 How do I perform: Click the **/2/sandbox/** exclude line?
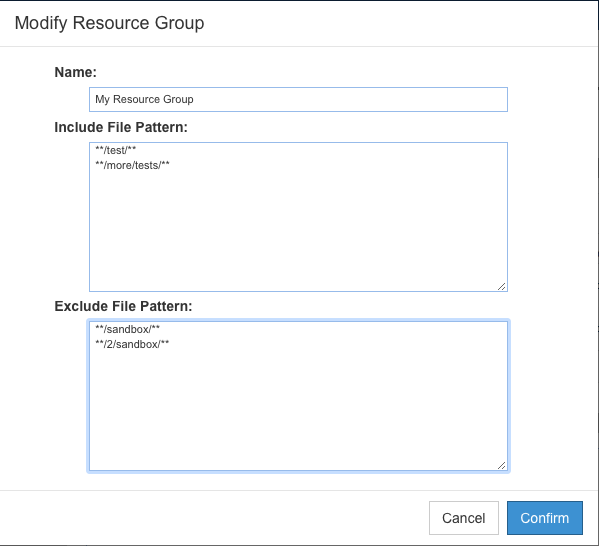(x=132, y=344)
